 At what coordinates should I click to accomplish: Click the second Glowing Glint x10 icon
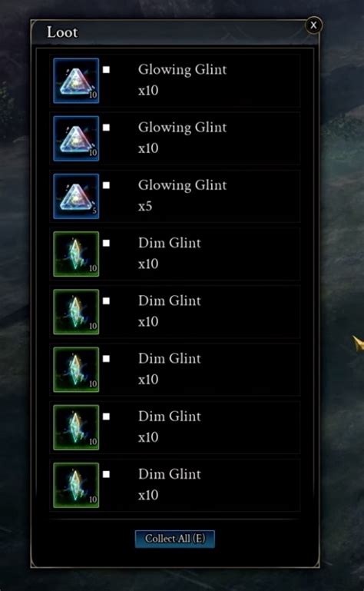point(76,138)
